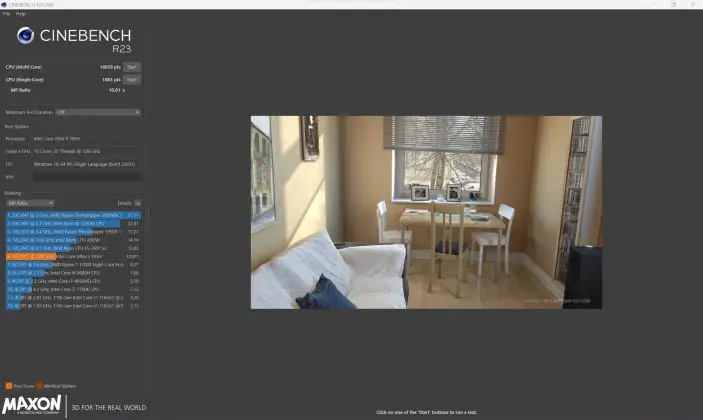
Task: Select the Intel Core i9-9880H ranking row
Action: click(x=73, y=273)
